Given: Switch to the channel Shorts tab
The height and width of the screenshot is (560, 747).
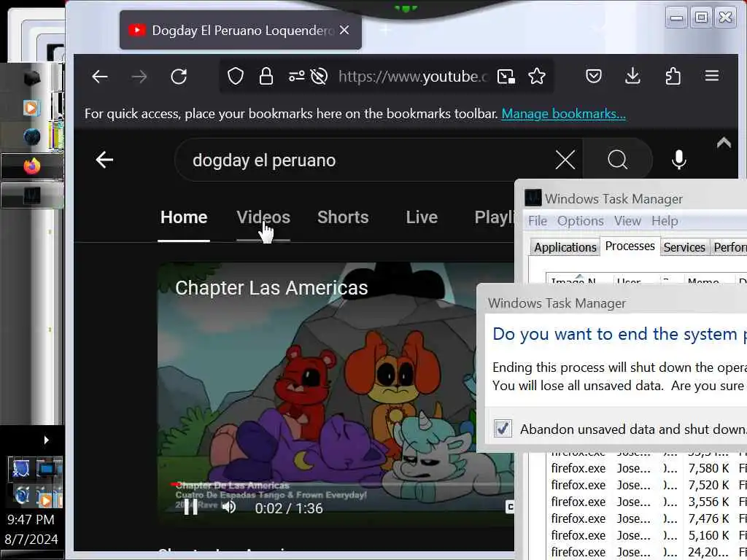Looking at the screenshot, I should click(343, 217).
